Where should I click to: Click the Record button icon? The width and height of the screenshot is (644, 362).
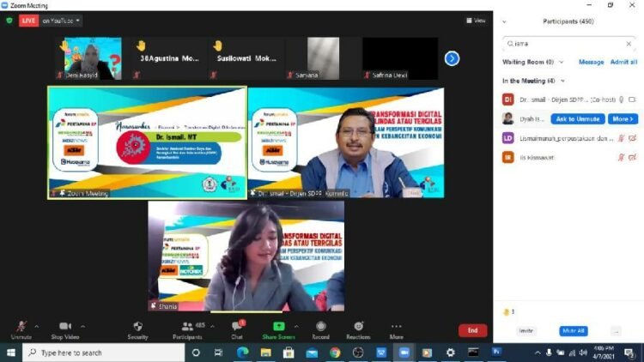[x=320, y=329]
